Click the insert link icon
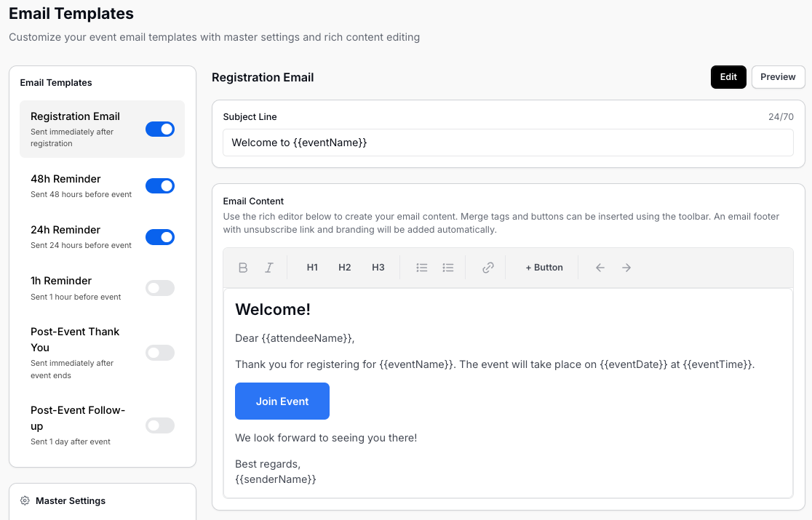 [488, 268]
